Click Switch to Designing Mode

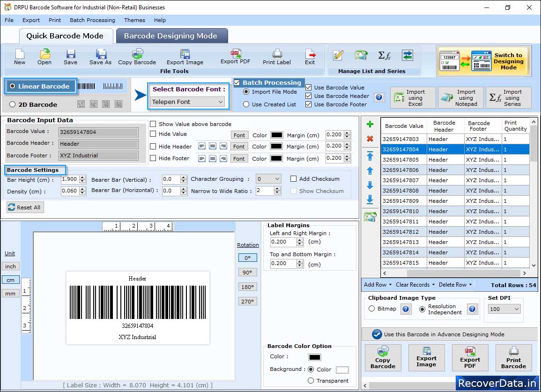coord(483,61)
